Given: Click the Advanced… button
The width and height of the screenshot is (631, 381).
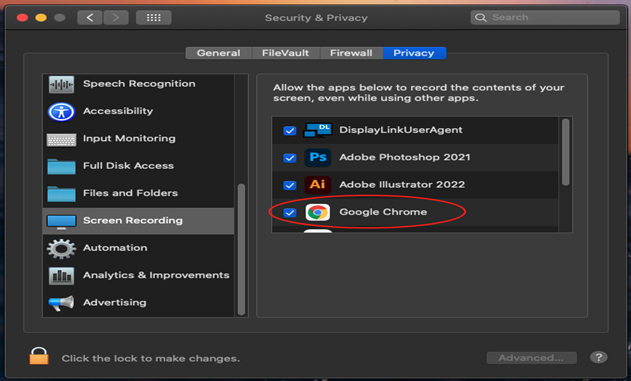Looking at the screenshot, I should 531,358.
